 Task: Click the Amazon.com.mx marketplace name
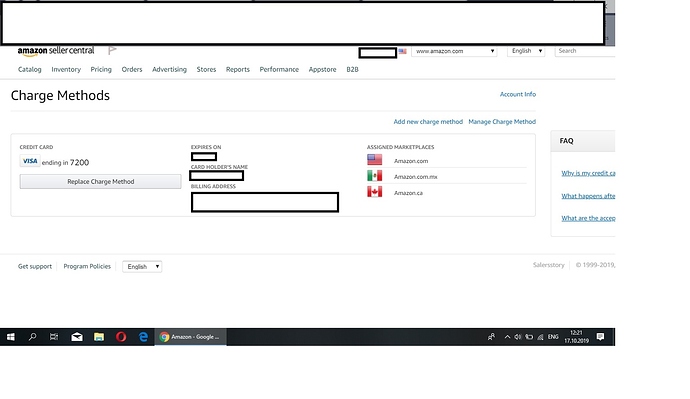416,177
